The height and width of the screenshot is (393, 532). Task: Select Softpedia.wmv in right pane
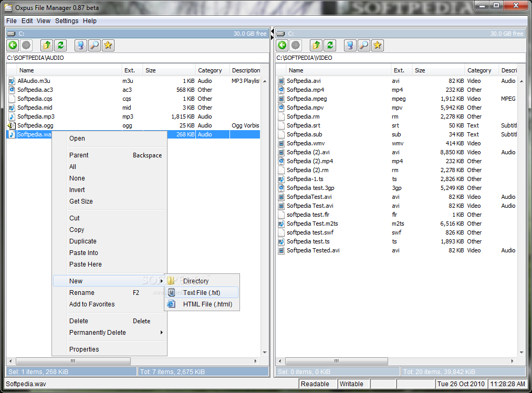pos(397,143)
